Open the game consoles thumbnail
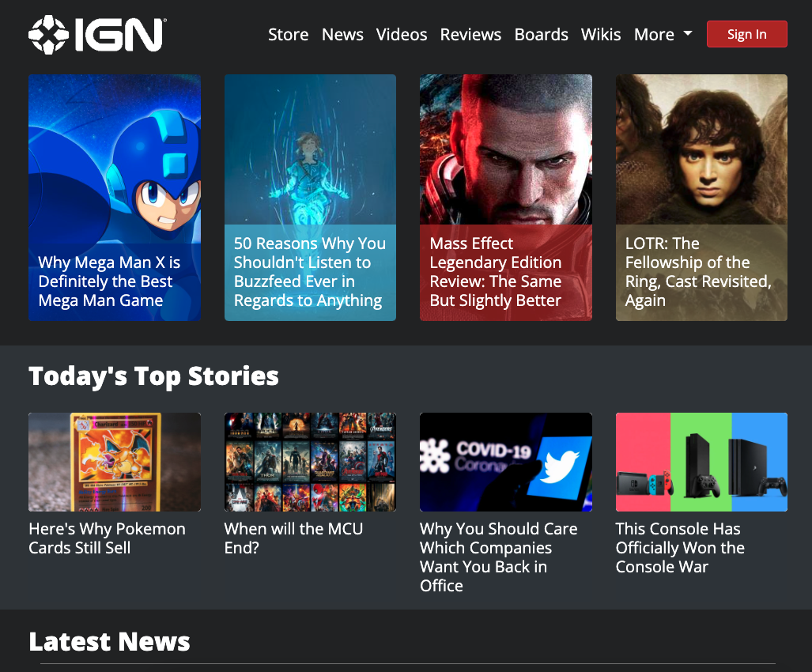The image size is (812, 672). (x=701, y=462)
